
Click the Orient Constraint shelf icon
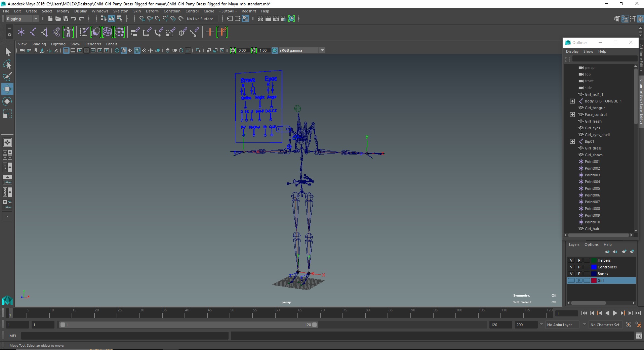point(158,32)
